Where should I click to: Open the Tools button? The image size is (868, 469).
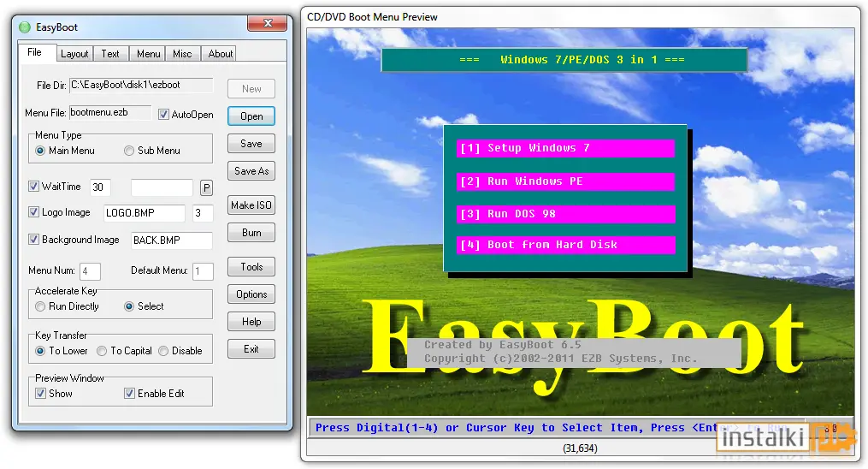[251, 267]
